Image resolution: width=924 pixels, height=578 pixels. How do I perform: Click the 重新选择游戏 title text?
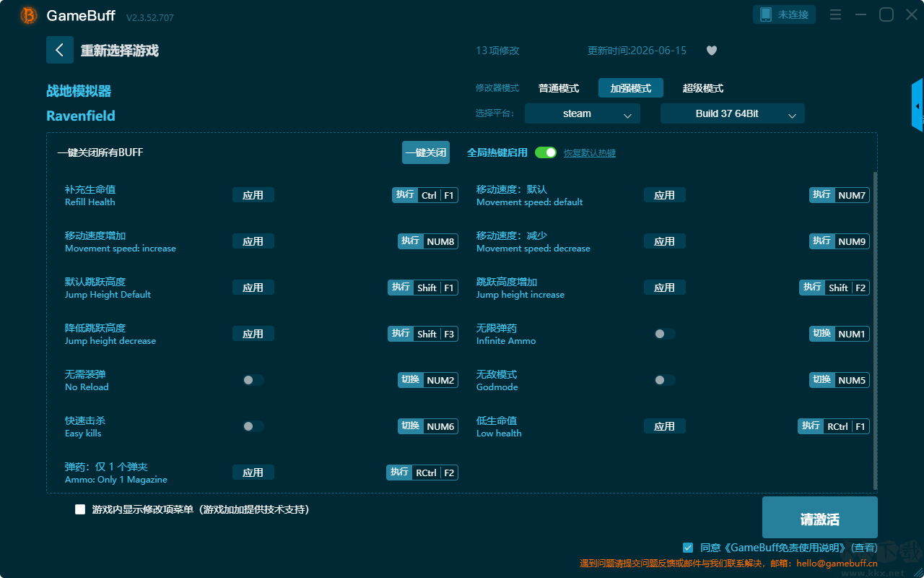[119, 51]
